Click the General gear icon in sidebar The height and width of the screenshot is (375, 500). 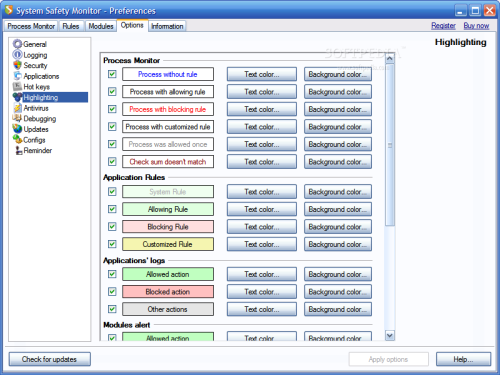(x=17, y=44)
